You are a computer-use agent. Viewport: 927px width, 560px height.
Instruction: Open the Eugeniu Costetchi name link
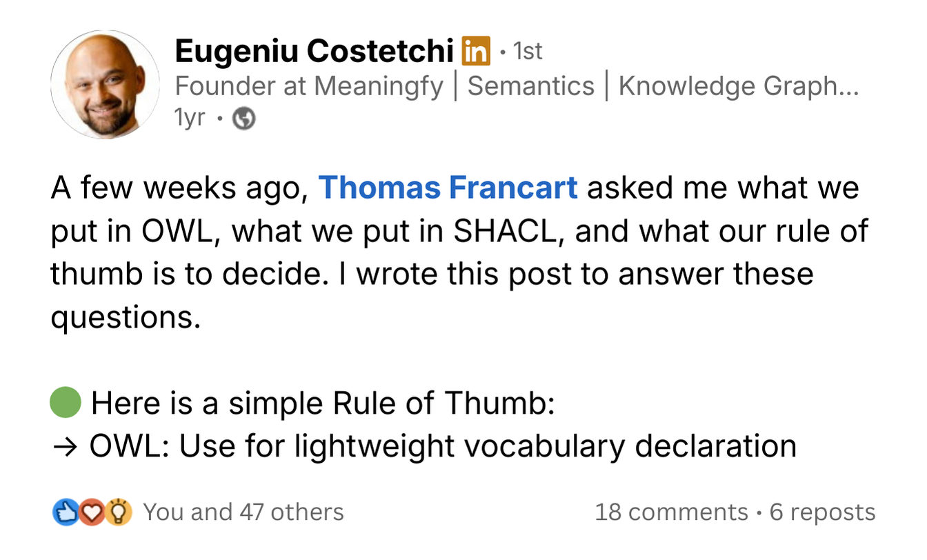pos(314,51)
